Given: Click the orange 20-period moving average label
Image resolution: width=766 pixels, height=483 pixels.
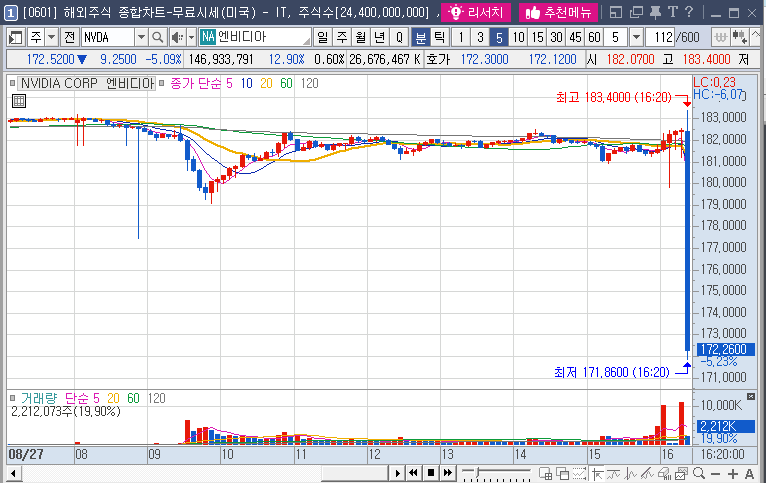Looking at the screenshot, I should 266,84.
